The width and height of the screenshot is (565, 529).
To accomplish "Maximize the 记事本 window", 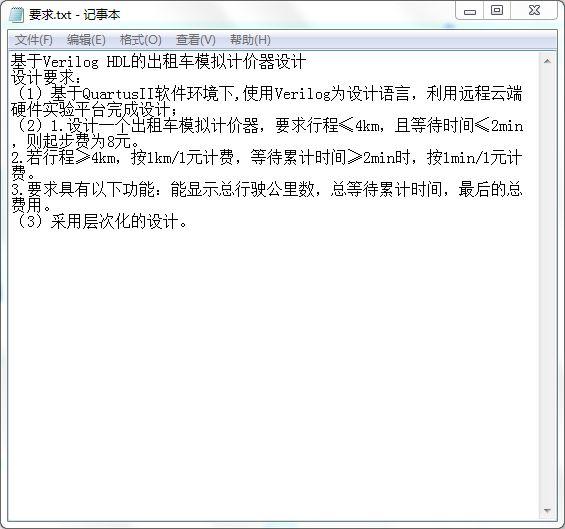I will point(497,10).
